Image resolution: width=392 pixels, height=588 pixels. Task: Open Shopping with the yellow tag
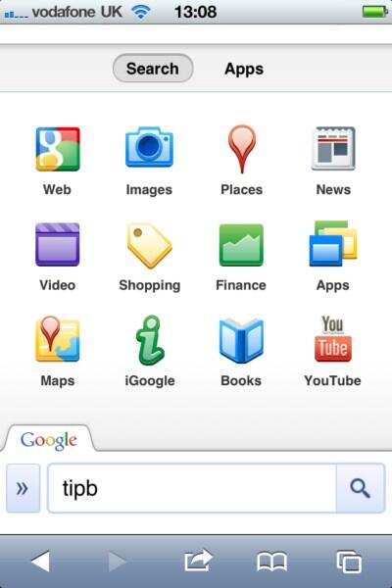150,246
